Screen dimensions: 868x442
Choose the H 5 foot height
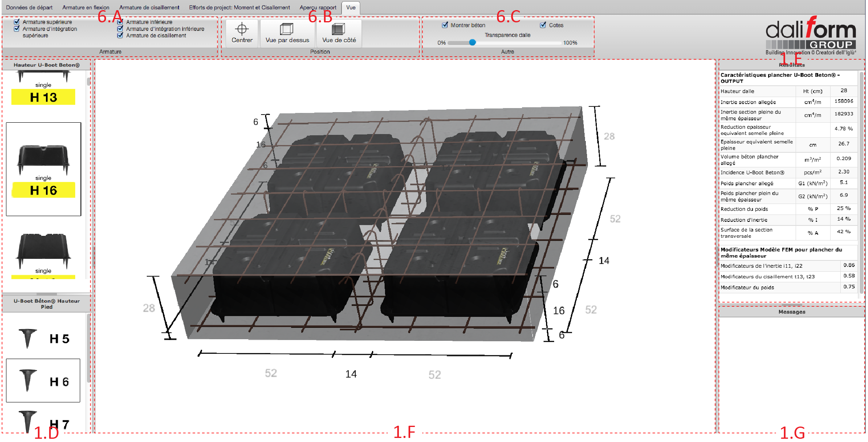[x=44, y=338]
